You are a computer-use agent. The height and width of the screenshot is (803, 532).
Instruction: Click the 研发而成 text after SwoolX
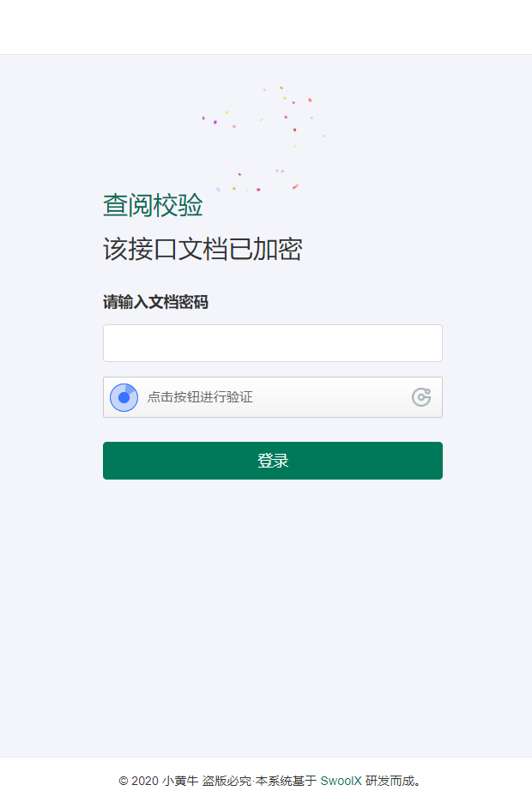390,781
